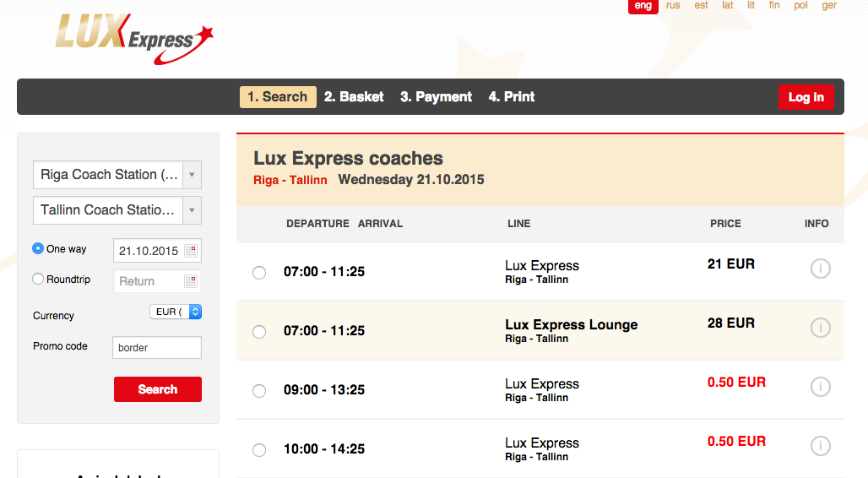
Task: Open the Return date calendar icon
Action: click(x=191, y=281)
